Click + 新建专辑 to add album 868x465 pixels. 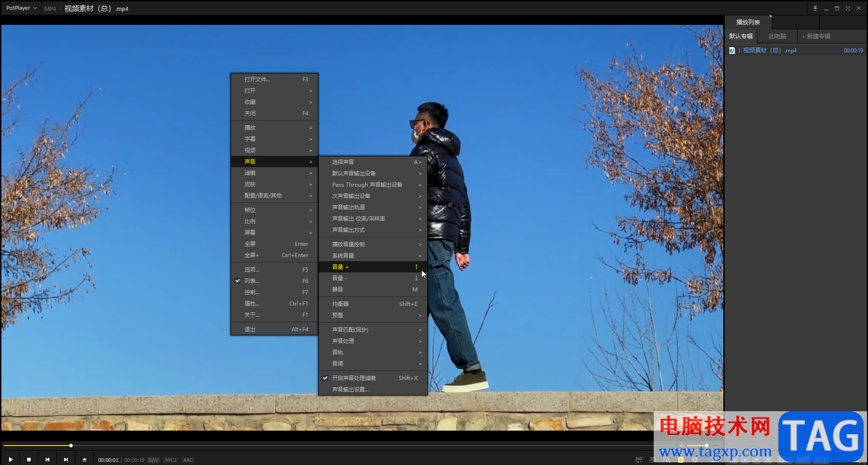tap(816, 36)
